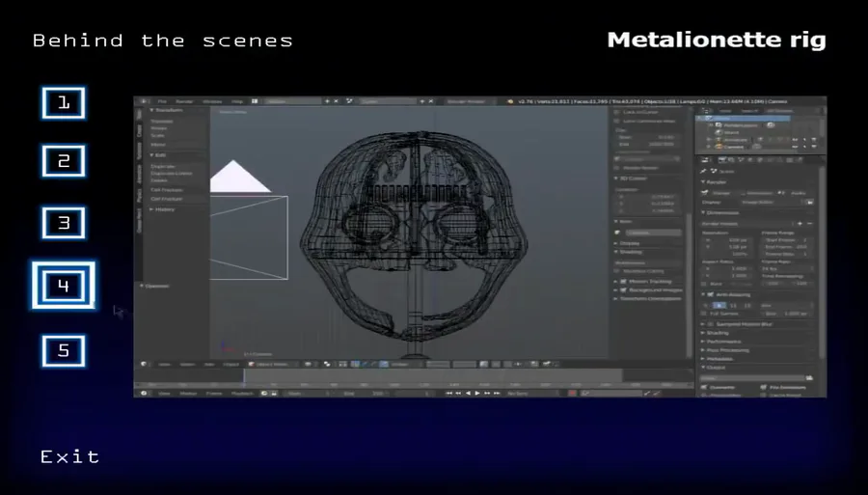Select behind-the-scenes entry number 4
The height and width of the screenshot is (495, 868).
click(64, 286)
